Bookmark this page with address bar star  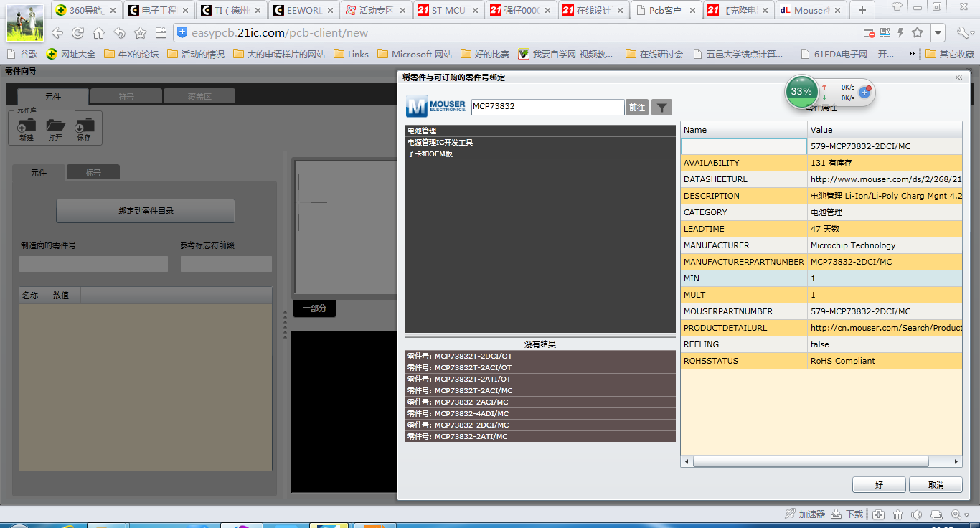click(x=918, y=33)
